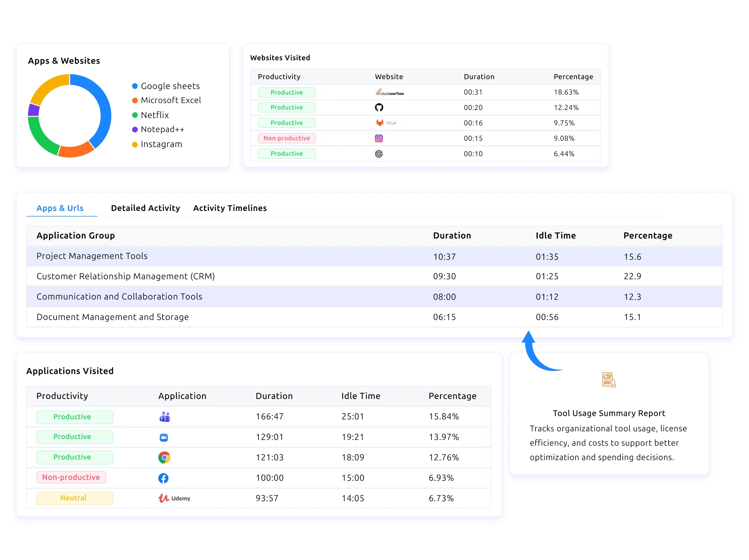The width and height of the screenshot is (749, 560).
Task: Open the Activity Timelines tab
Action: point(230,208)
